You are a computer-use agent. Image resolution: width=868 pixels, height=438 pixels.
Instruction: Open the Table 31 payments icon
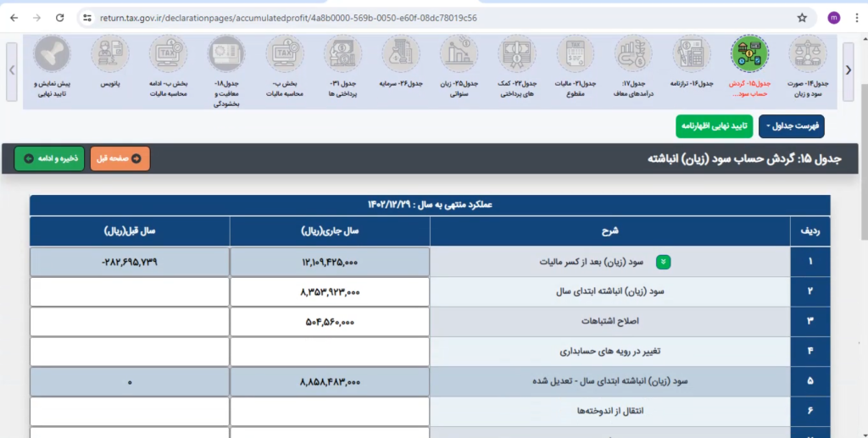pos(342,54)
